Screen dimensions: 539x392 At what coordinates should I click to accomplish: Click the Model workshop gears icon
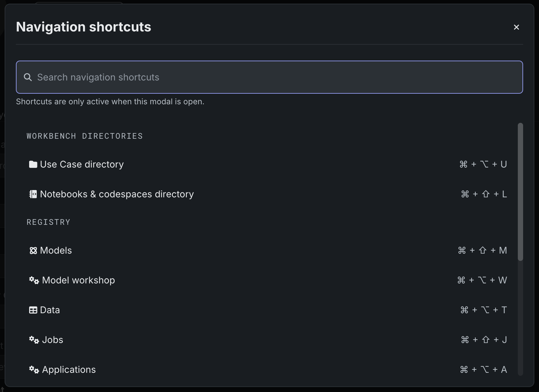34,280
